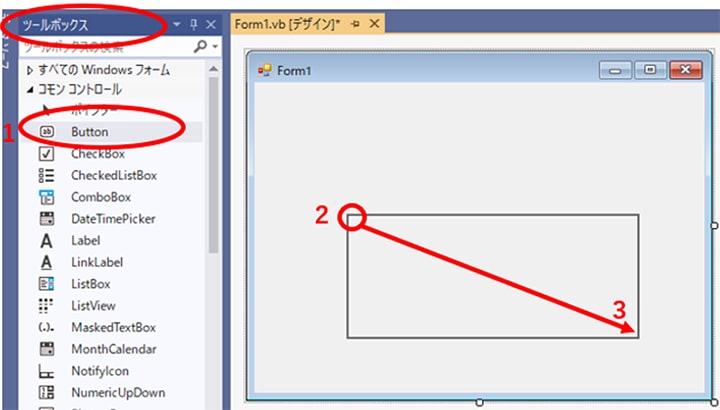The width and height of the screenshot is (720, 410).
Task: Click the toolbox scrollbar up arrow
Action: point(213,69)
